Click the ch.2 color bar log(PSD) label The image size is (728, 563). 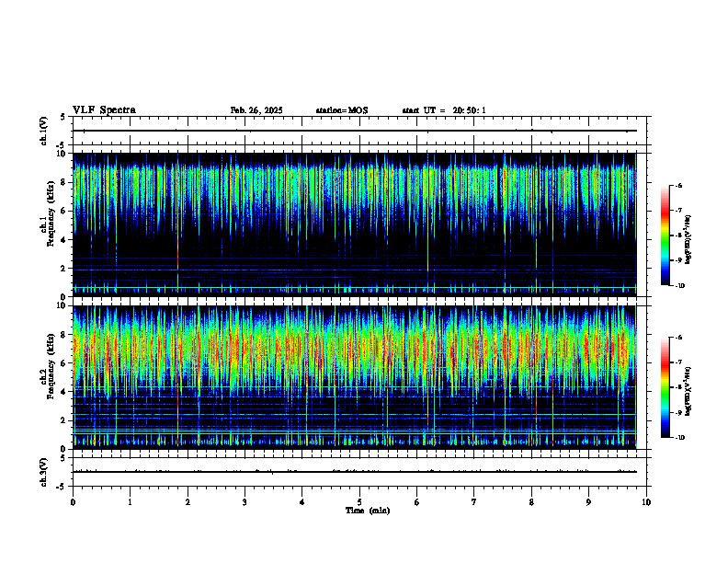pyautogui.click(x=688, y=391)
